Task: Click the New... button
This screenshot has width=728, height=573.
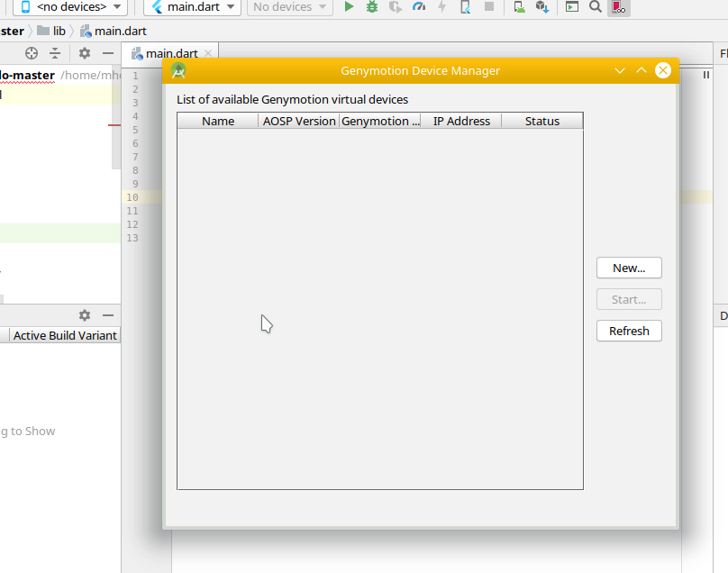Action: click(x=629, y=268)
